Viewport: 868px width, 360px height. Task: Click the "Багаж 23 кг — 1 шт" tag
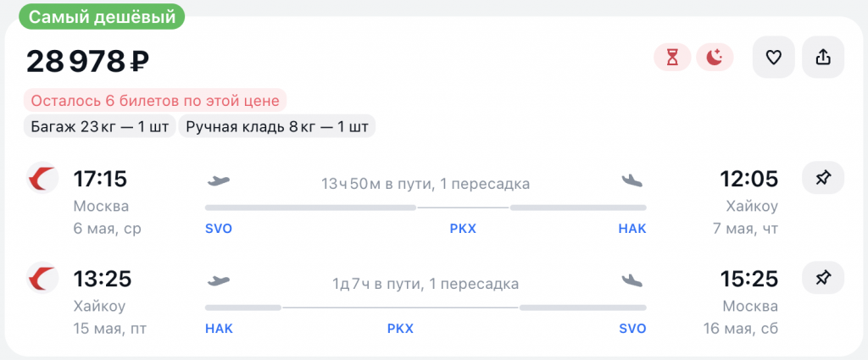tap(97, 127)
